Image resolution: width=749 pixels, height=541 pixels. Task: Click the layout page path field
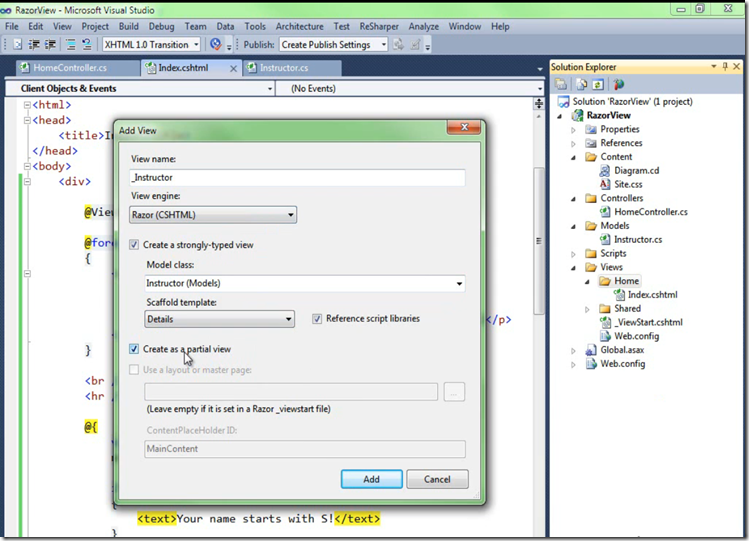click(x=291, y=392)
